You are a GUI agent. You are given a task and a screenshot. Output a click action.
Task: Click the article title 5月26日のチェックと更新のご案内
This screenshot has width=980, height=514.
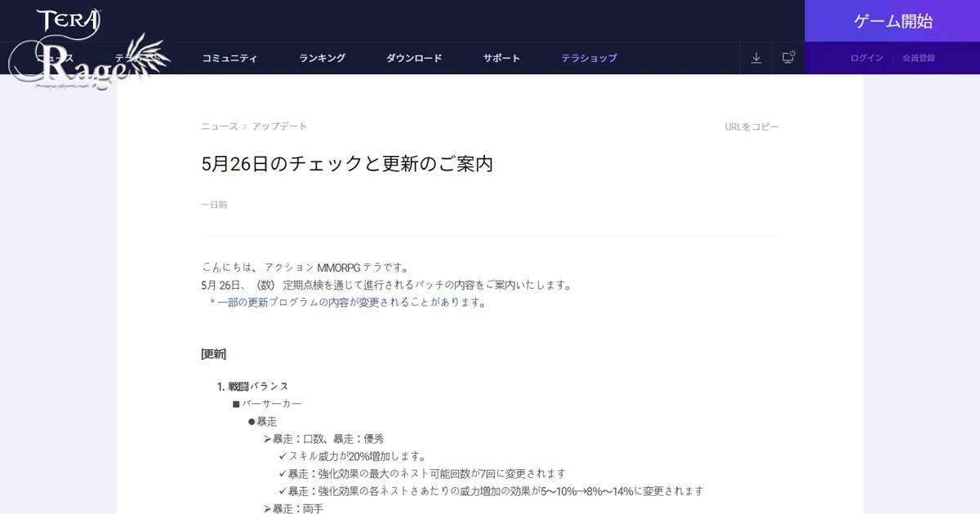pyautogui.click(x=348, y=163)
